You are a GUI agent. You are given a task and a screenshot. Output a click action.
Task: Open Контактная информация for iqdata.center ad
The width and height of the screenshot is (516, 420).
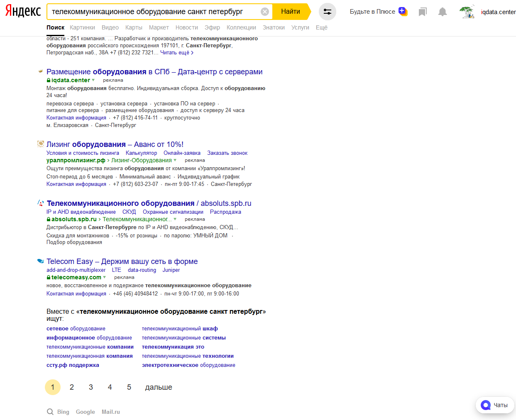pyautogui.click(x=76, y=118)
